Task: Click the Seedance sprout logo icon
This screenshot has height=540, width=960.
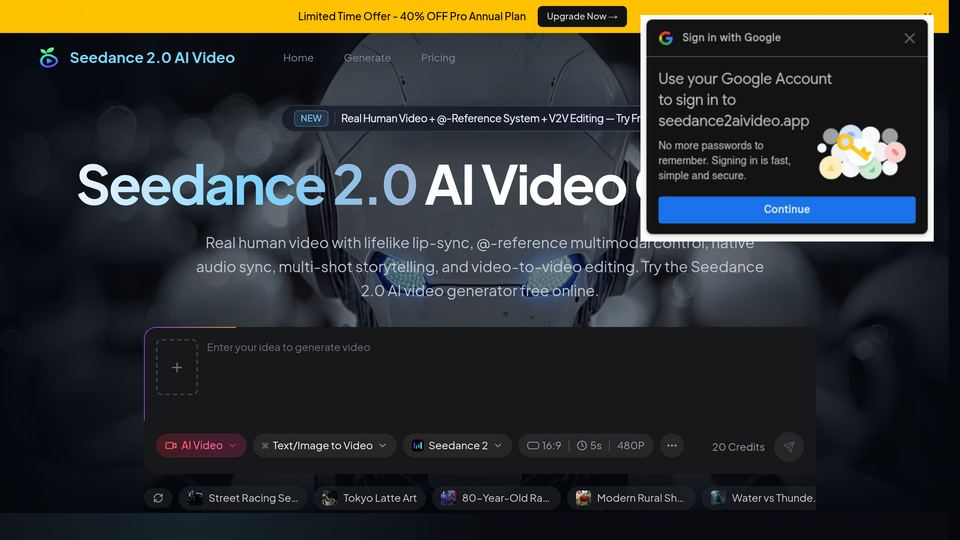Action: point(48,58)
